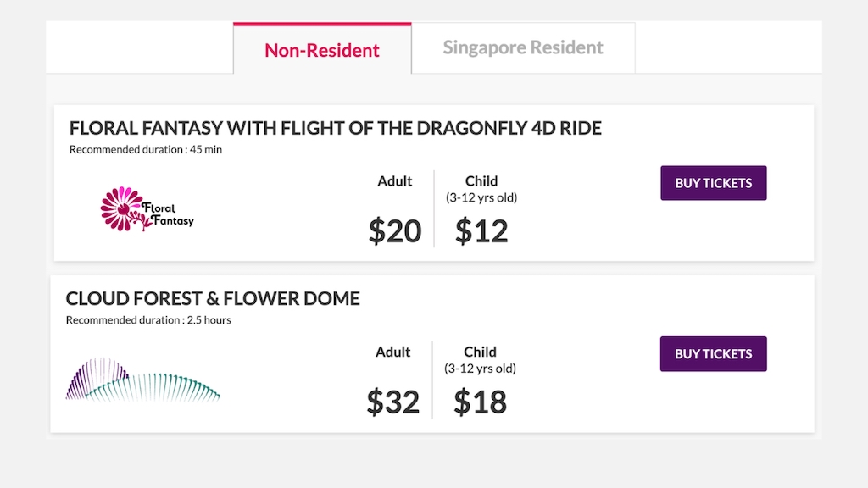
Task: Click the Adult label in the Cloud Forest card
Action: (393, 352)
